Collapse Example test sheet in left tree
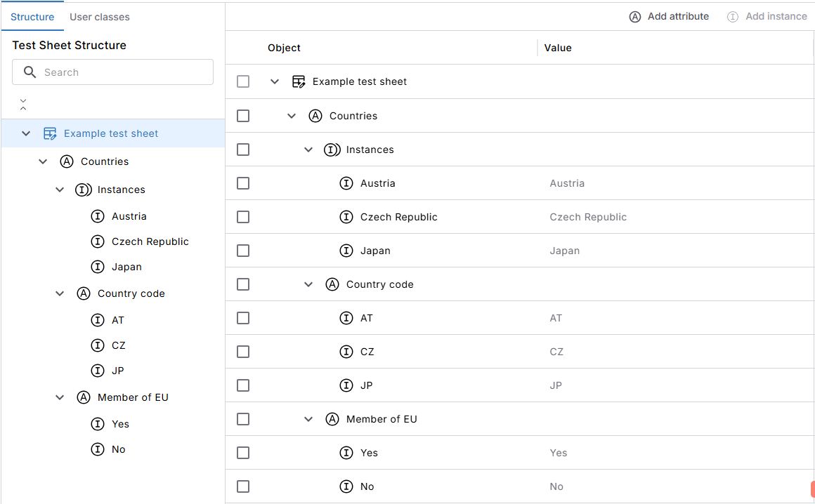This screenshot has height=504, width=815. pyautogui.click(x=26, y=133)
